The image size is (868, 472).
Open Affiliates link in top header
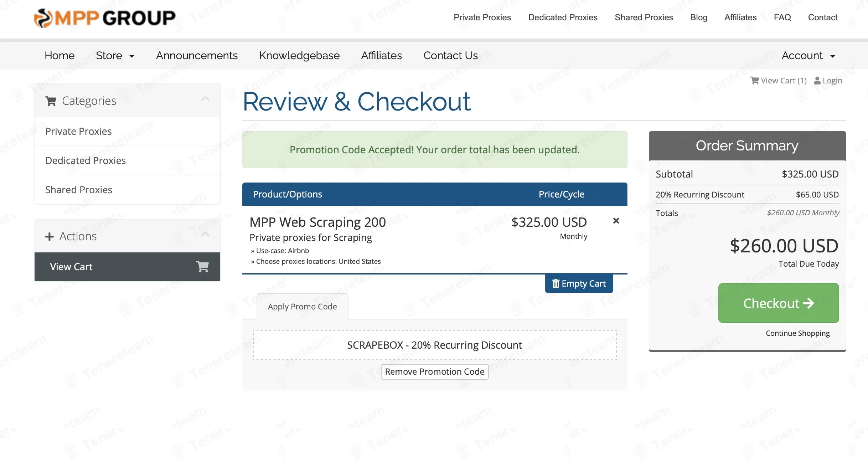tap(740, 17)
